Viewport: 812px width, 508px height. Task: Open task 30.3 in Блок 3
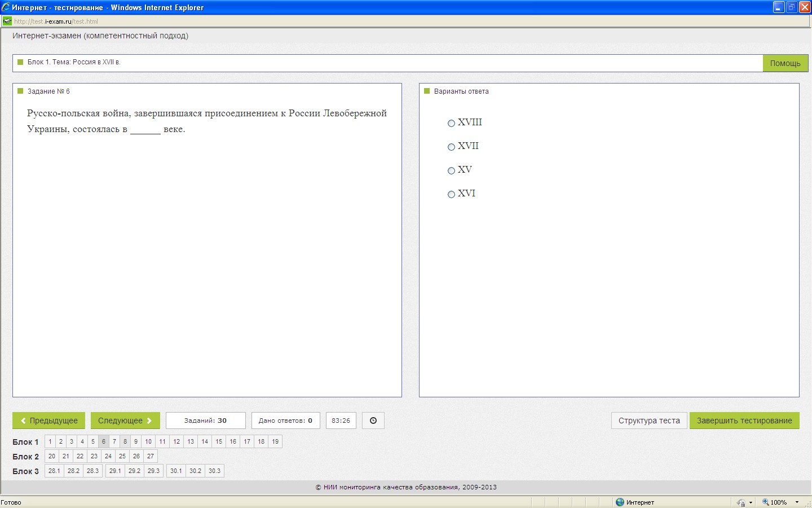point(214,471)
